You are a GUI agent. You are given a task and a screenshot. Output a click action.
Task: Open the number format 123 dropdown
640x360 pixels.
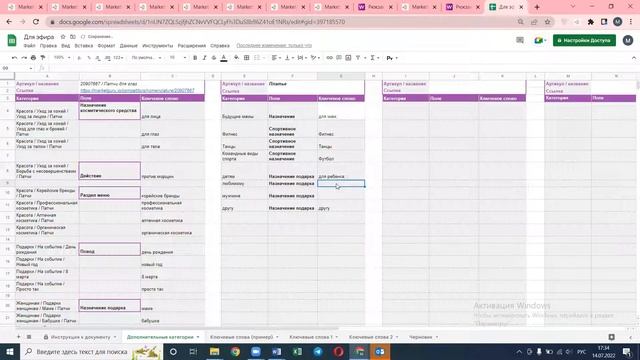tap(118, 58)
